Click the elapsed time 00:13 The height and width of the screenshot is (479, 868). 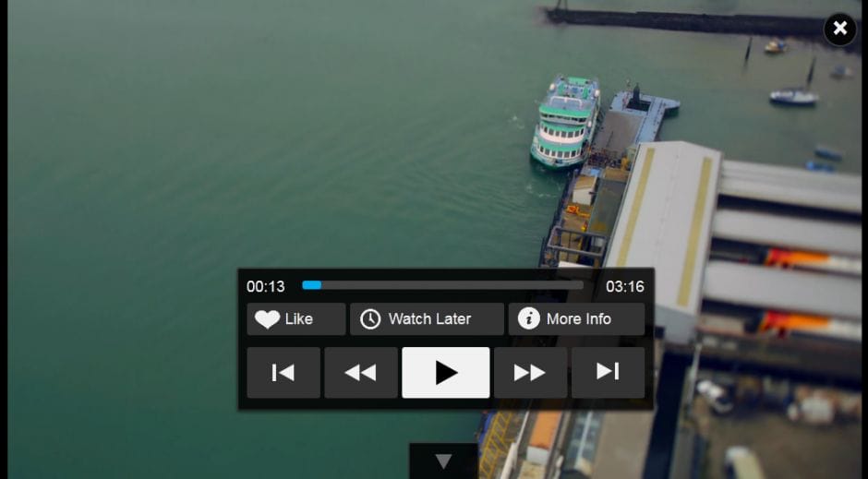tap(266, 286)
